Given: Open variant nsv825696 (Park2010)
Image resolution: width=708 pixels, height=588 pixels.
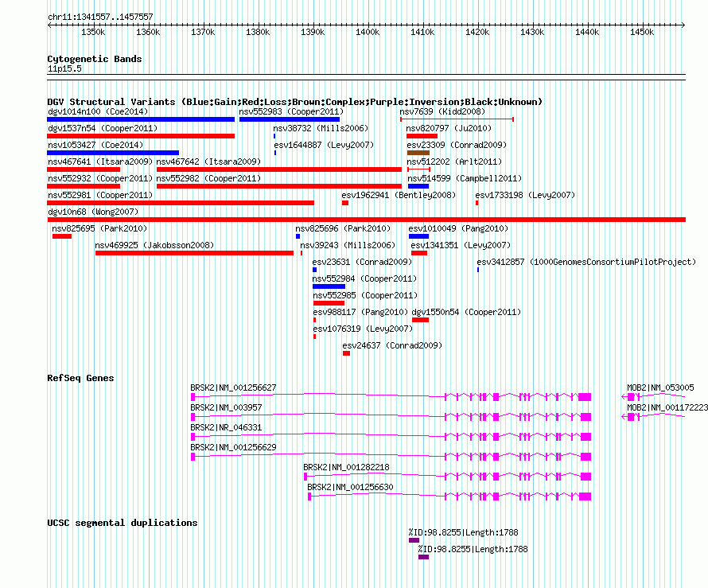Looking at the screenshot, I should click(x=343, y=228).
